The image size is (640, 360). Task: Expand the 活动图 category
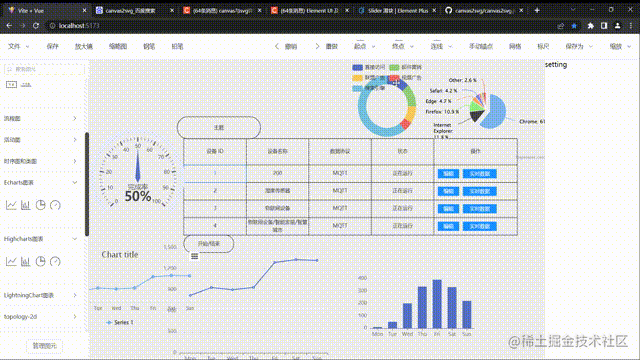pyautogui.click(x=40, y=140)
